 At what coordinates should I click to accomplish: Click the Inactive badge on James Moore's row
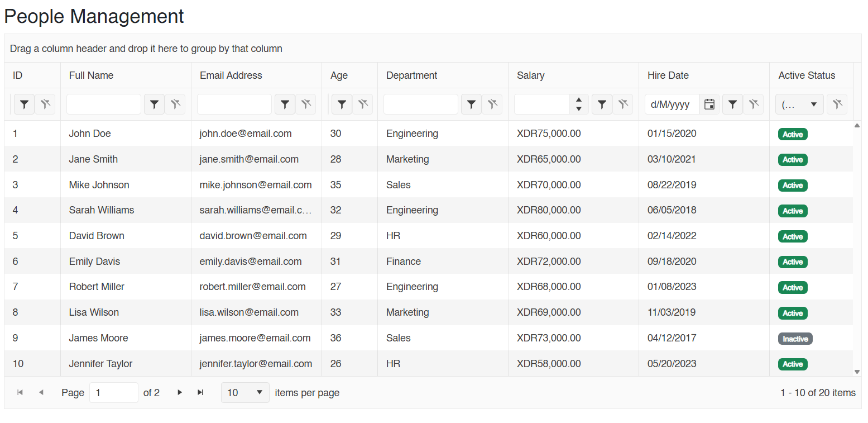(x=795, y=338)
